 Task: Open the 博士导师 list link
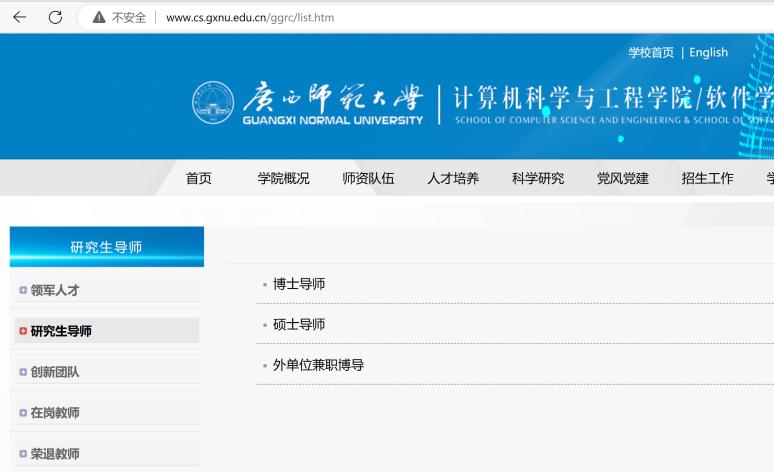click(x=299, y=284)
